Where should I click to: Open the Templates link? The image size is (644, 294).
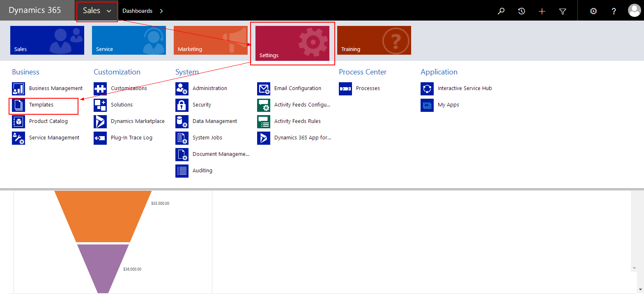tap(41, 105)
